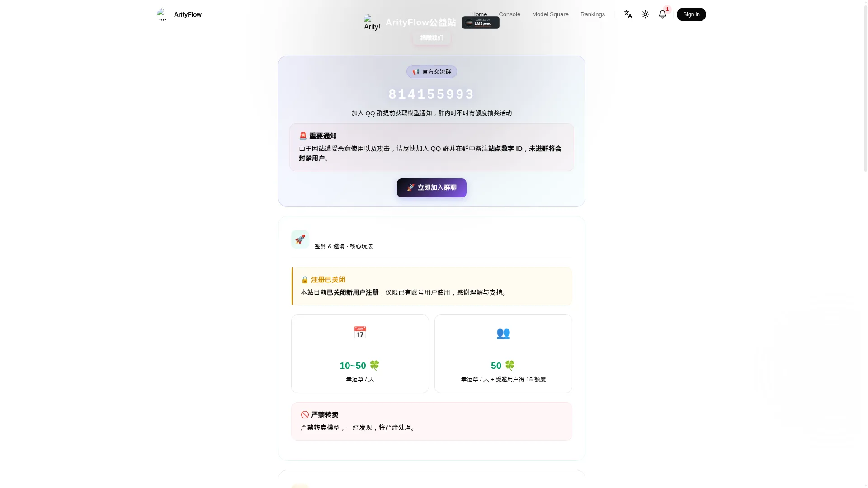Open Model Square page
868x488 pixels.
coord(550,14)
